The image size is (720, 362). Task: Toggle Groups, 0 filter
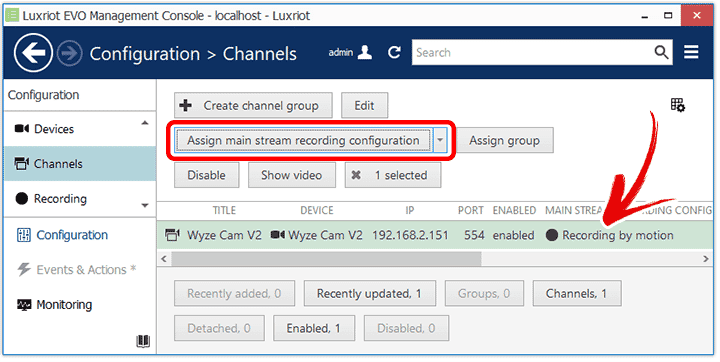484,294
